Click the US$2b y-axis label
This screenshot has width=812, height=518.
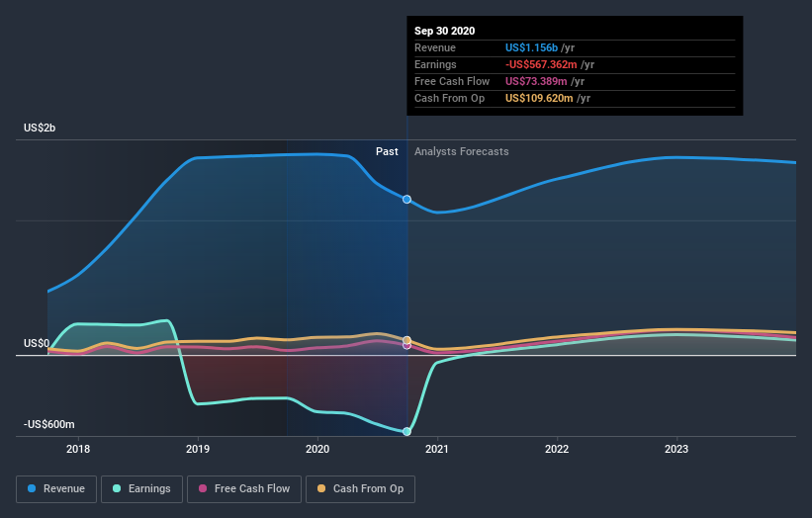click(40, 128)
